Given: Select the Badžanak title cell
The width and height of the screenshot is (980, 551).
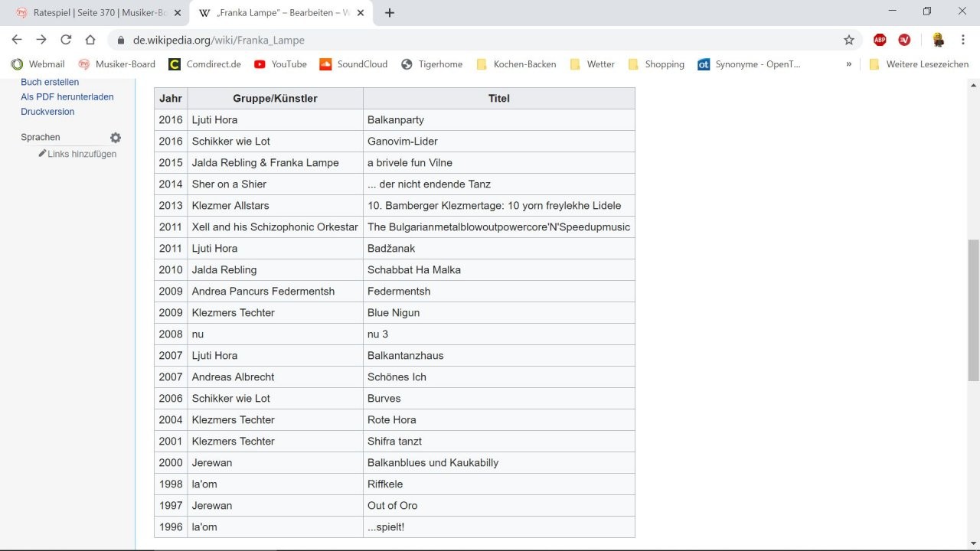Looking at the screenshot, I should tap(498, 248).
